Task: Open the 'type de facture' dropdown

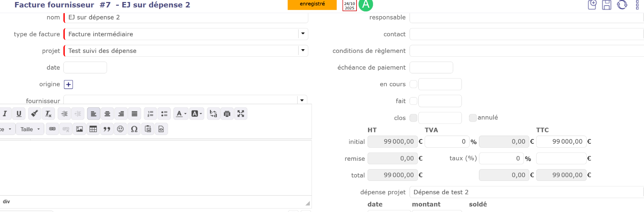Action: [303, 34]
